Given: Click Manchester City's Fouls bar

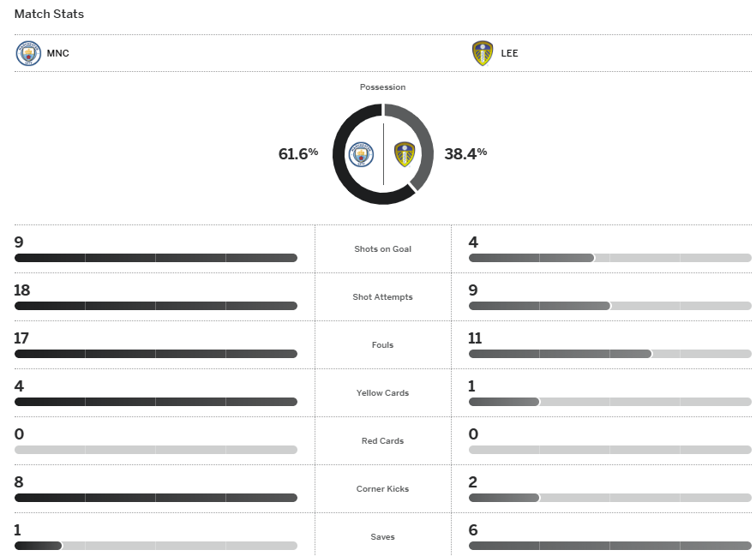Looking at the screenshot, I should click(x=156, y=354).
